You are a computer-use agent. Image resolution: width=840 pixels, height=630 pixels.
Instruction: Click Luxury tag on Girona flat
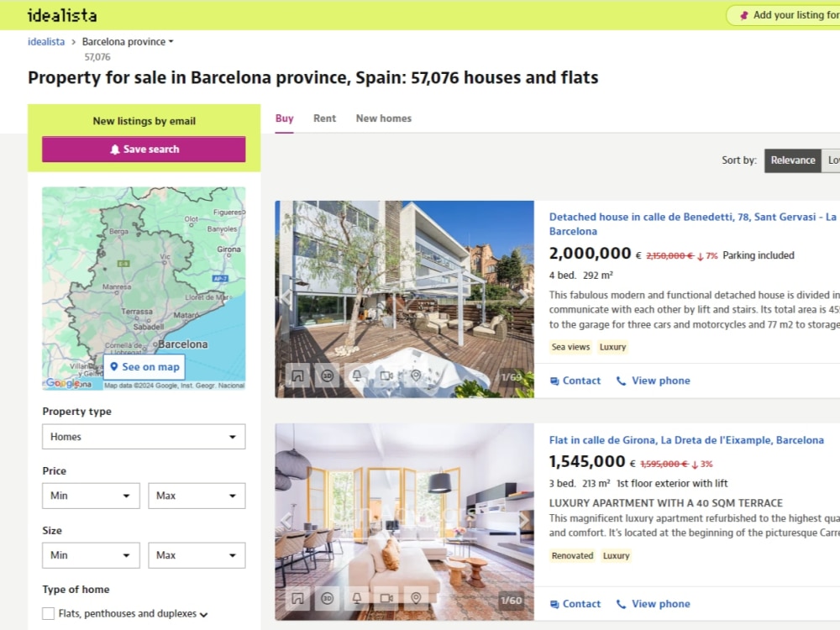point(616,556)
